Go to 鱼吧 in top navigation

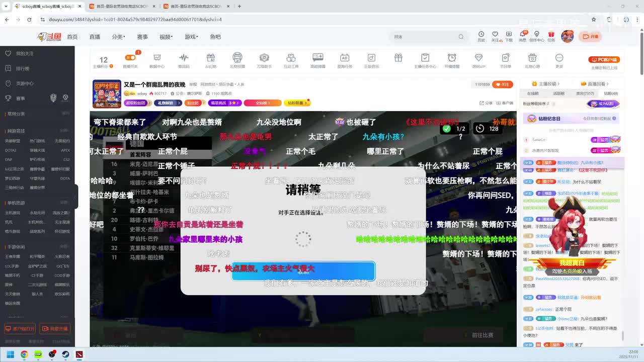215,37
